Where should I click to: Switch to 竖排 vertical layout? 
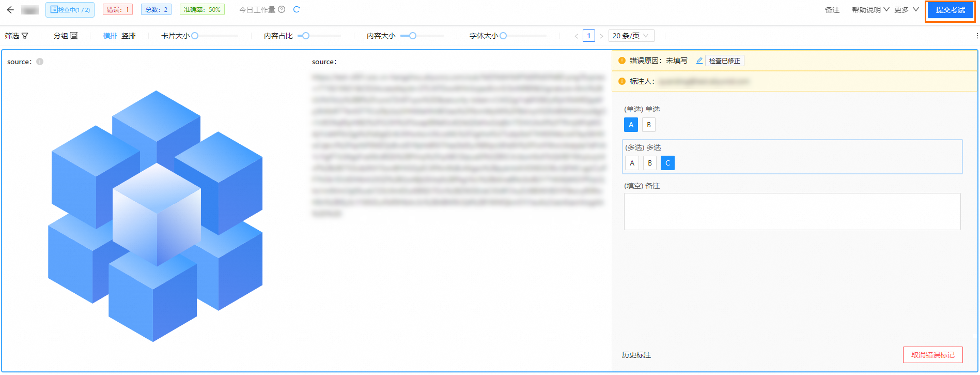click(x=129, y=36)
